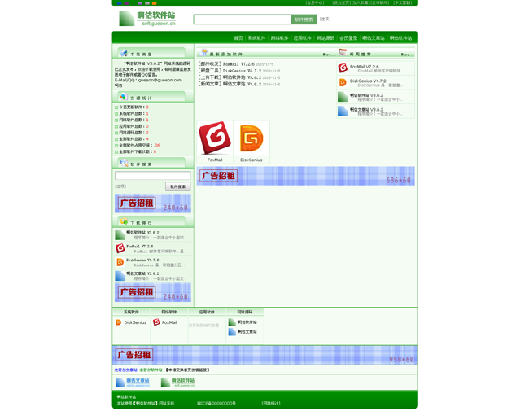This screenshot has width=529, height=420.
Task: Click 网站统计 link in the footer
Action: pos(271,404)
